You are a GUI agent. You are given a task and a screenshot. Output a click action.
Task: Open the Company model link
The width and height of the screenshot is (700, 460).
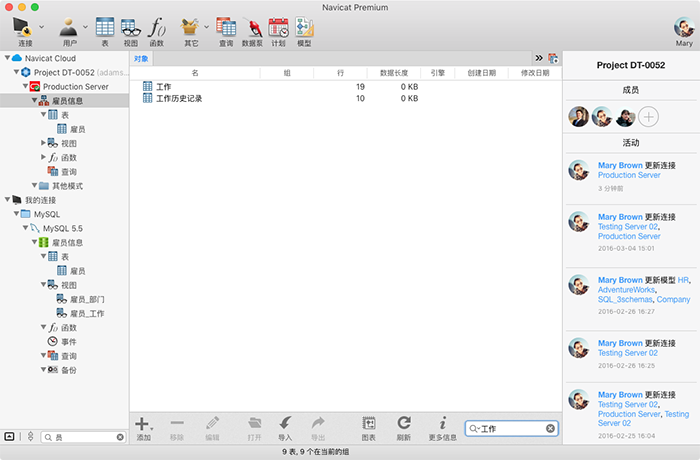(x=673, y=299)
